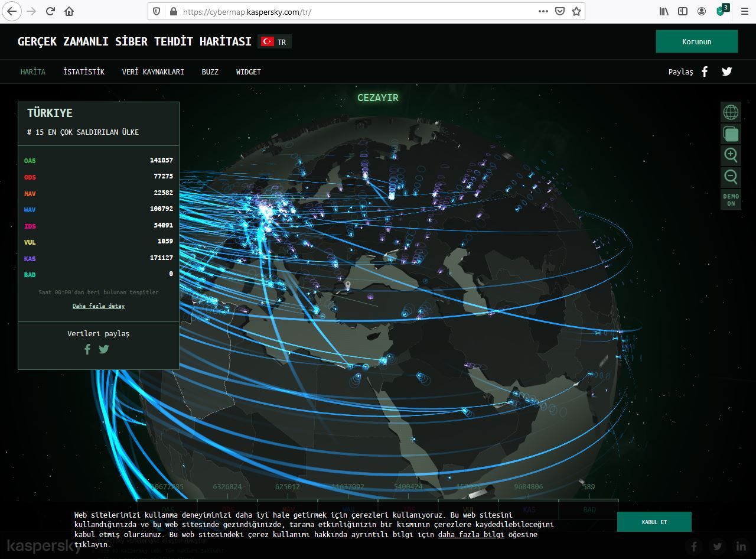The height and width of the screenshot is (559, 756).
Task: Click the global counter 6326824
Action: pos(227,487)
